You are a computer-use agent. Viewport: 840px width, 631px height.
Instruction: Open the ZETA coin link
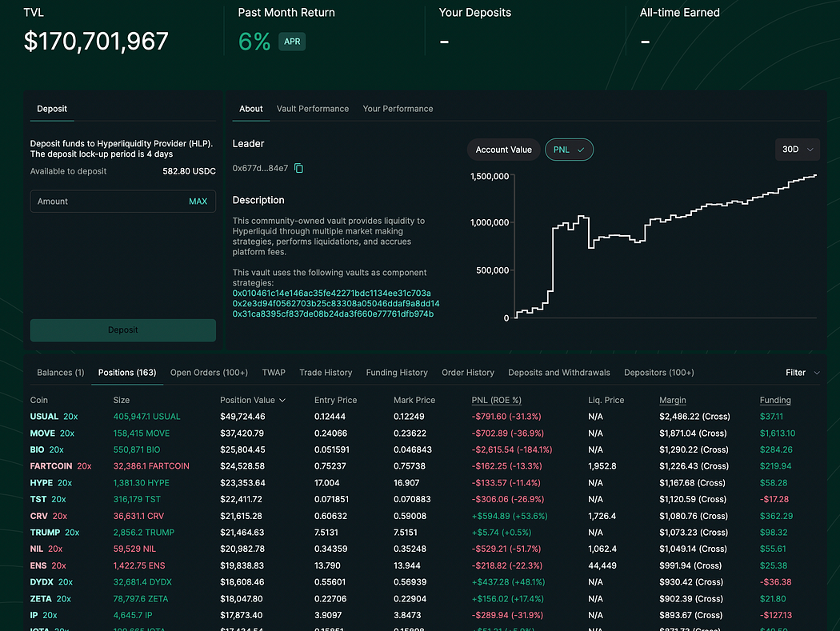(41, 598)
